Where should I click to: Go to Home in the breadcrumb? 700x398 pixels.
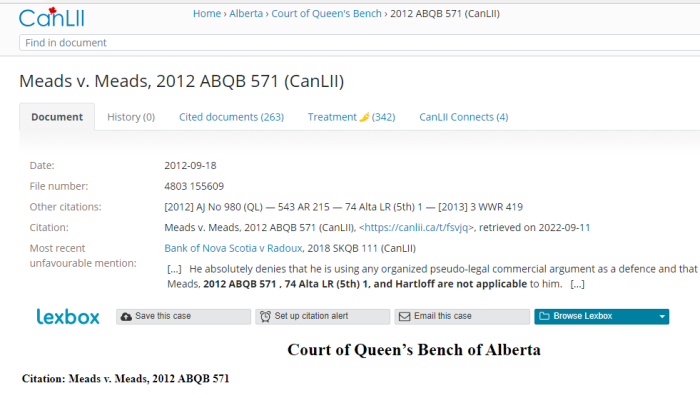point(207,13)
